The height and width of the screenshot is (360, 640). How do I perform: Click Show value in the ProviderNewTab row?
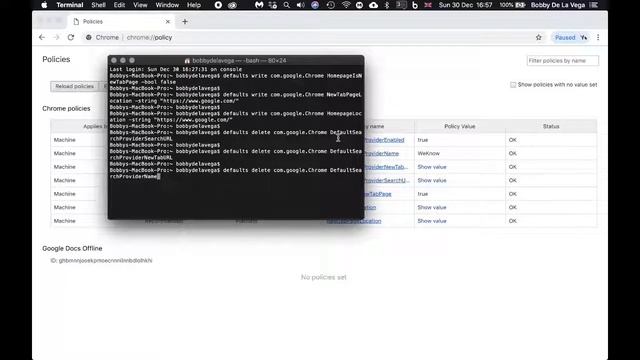[432, 167]
